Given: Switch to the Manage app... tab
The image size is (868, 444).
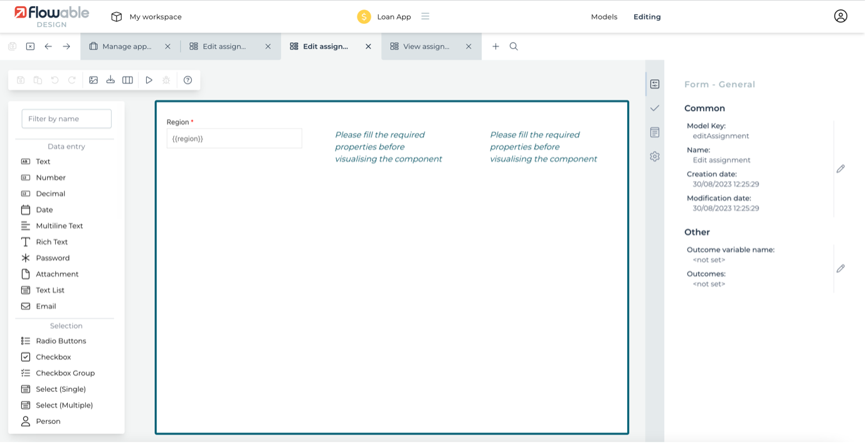Looking at the screenshot, I should tap(126, 46).
